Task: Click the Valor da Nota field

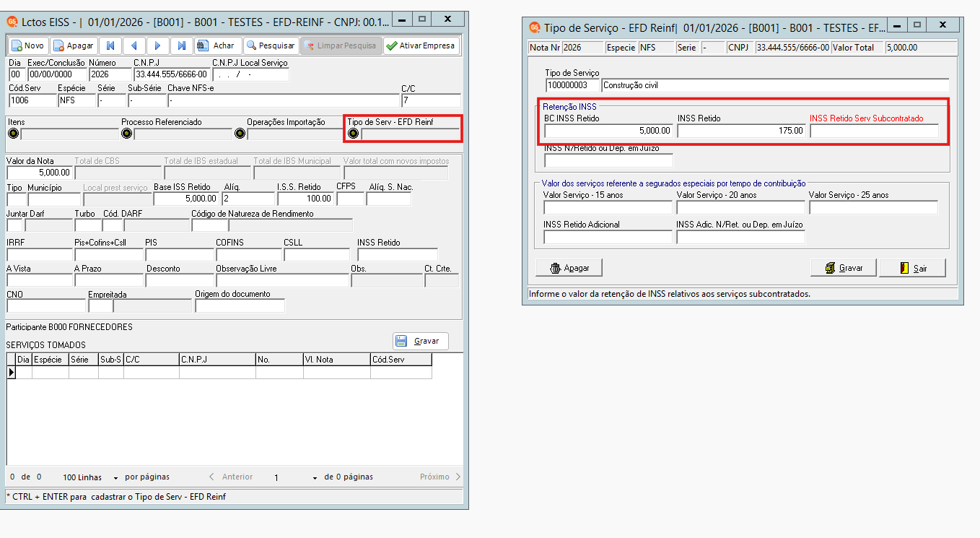Action: (39, 173)
